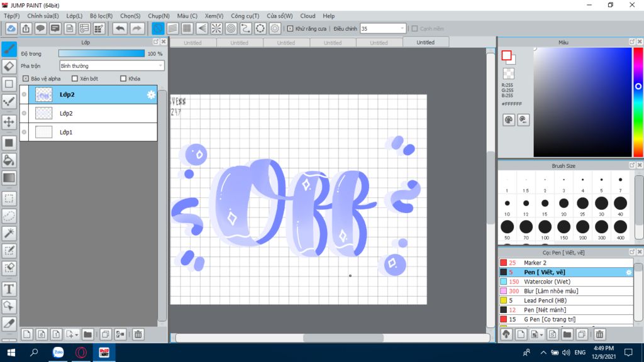Image resolution: width=644 pixels, height=362 pixels.
Task: Open the Công cụ(T) menu
Action: pyautogui.click(x=245, y=16)
